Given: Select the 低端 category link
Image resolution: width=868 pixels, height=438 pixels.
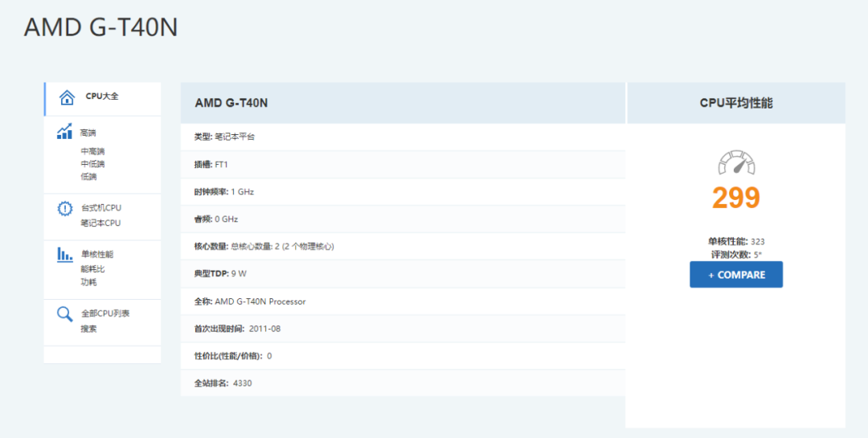Looking at the screenshot, I should (88, 177).
